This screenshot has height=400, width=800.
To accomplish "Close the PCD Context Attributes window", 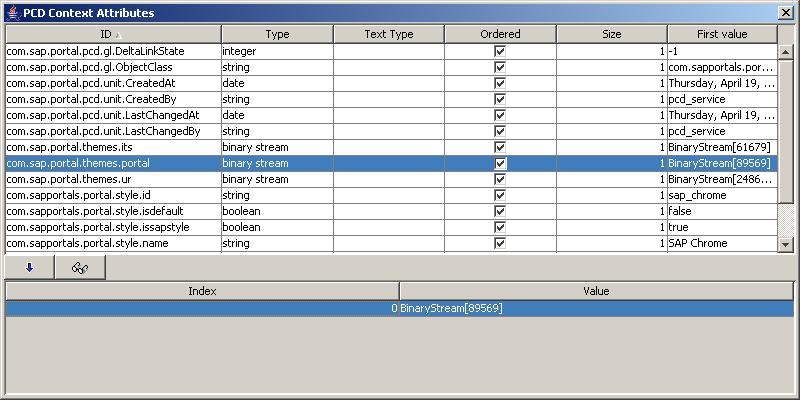I will pyautogui.click(x=786, y=12).
